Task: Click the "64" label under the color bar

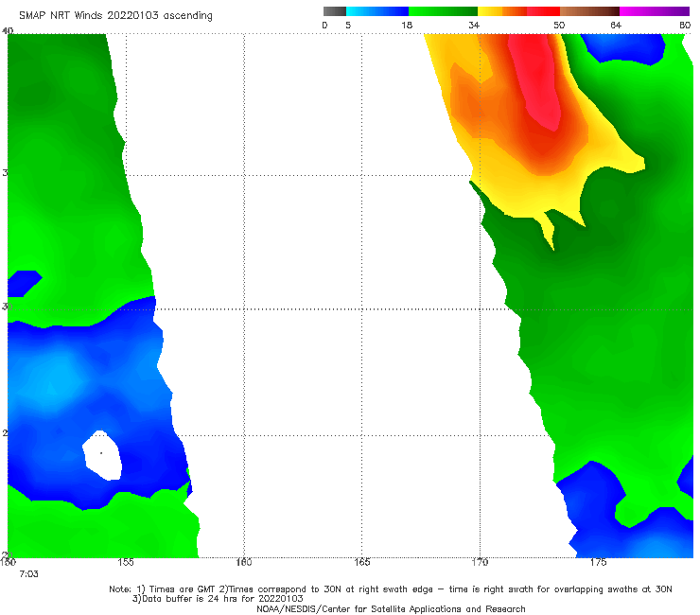Action: (x=616, y=25)
